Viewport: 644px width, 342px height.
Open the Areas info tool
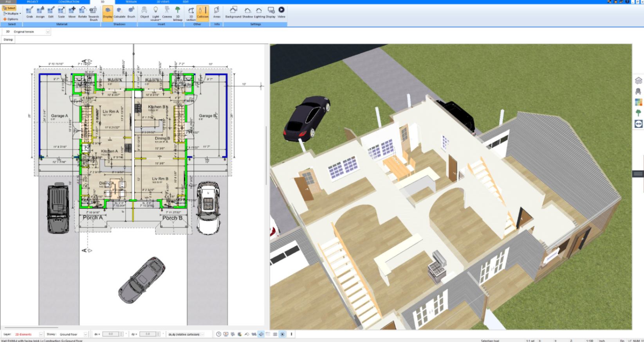[x=217, y=13]
